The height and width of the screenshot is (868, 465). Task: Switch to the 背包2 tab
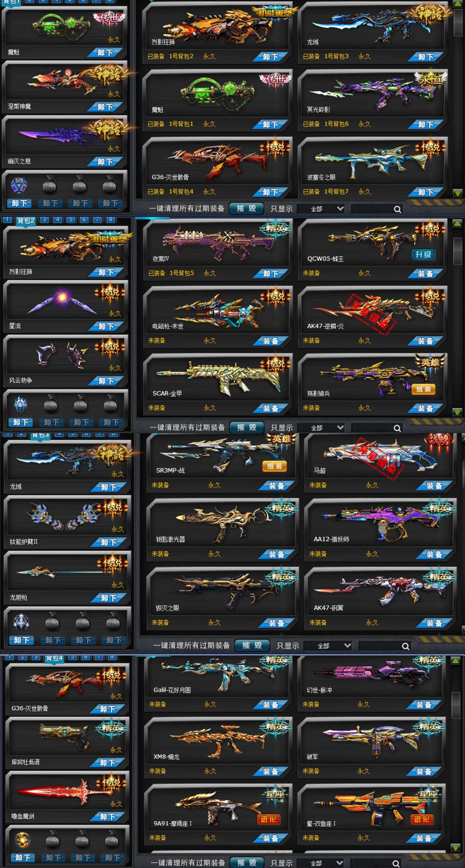pos(26,220)
